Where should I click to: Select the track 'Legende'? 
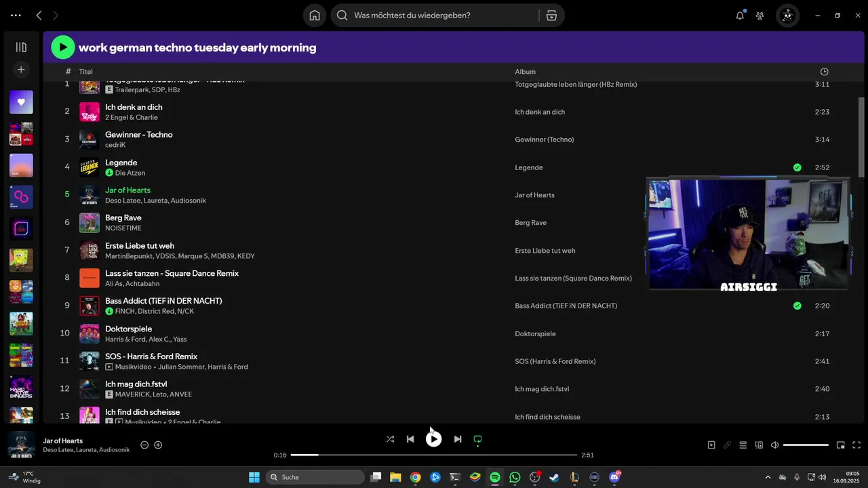click(121, 163)
